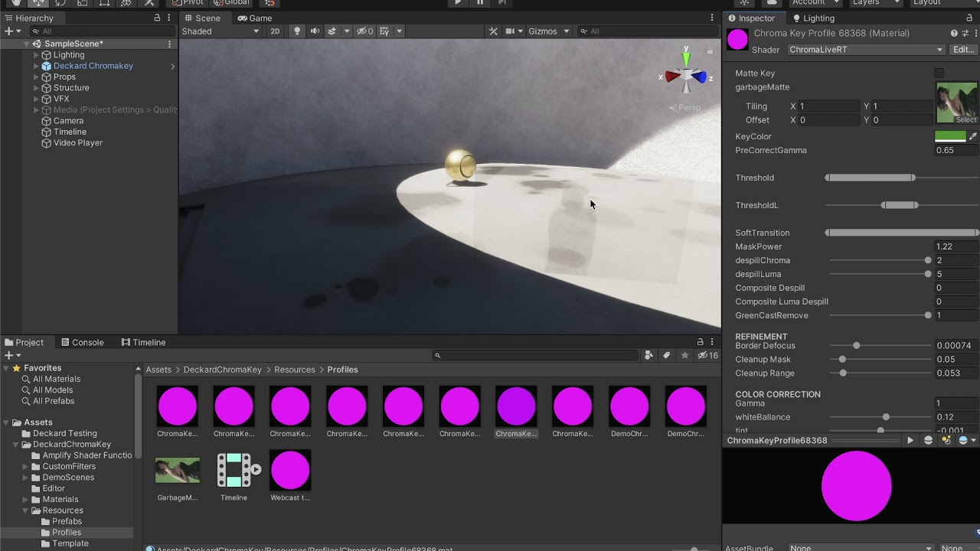Click Project search field
This screenshot has height=551, width=980.
535,356
